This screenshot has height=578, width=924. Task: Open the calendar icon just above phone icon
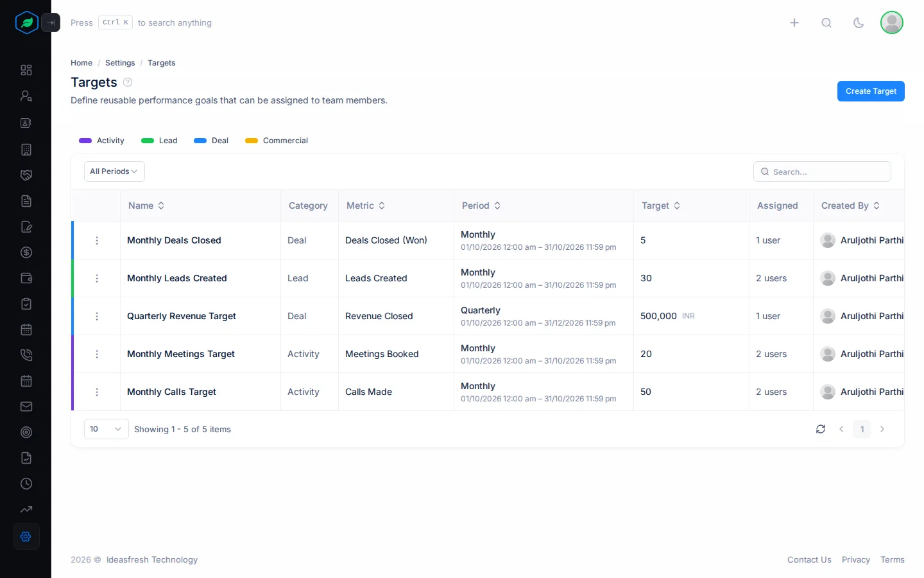click(26, 329)
